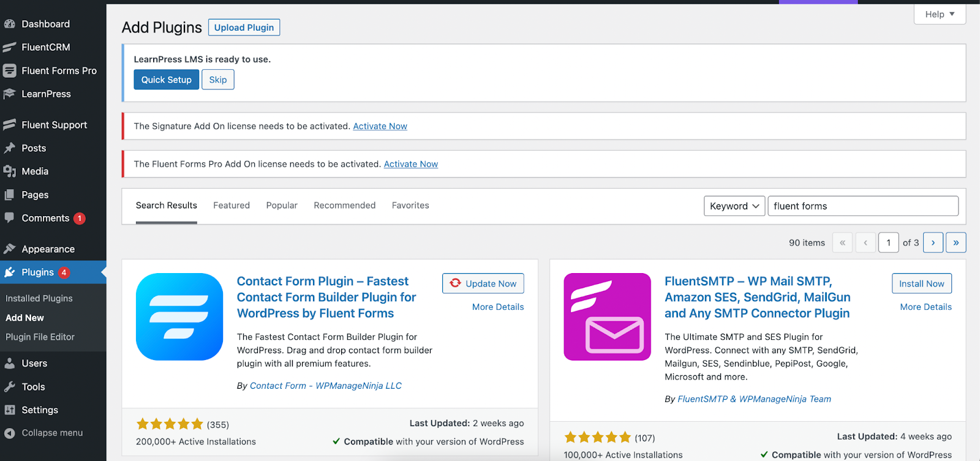The height and width of the screenshot is (461, 980).
Task: Click the Dashboard gauge icon in sidebar
Action: [9, 24]
